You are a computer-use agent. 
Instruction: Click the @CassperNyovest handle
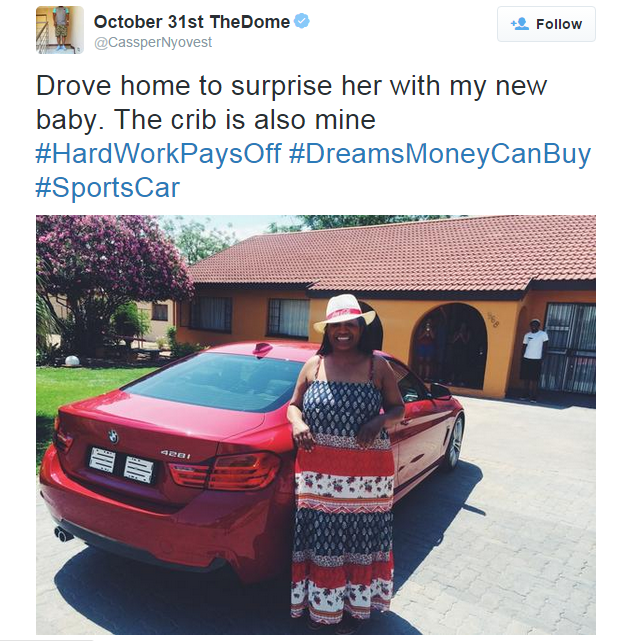[x=152, y=43]
